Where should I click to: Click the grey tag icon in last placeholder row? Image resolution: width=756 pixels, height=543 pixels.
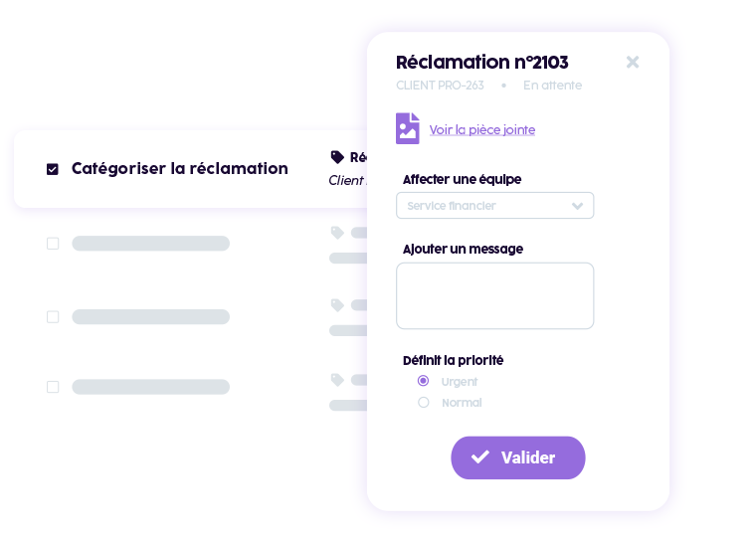click(337, 380)
